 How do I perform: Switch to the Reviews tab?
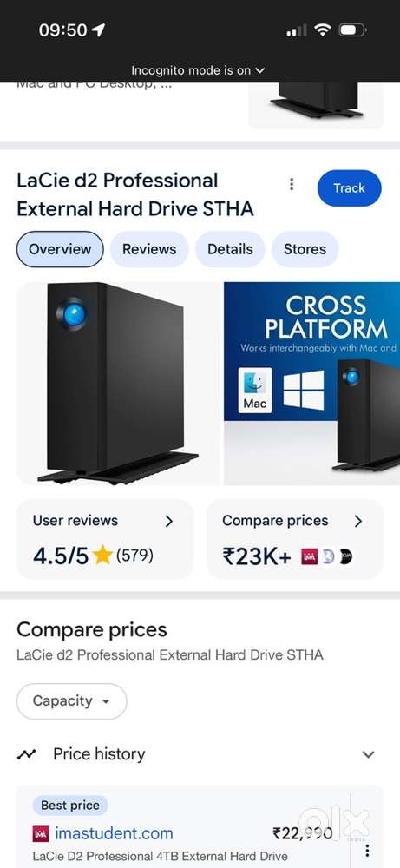[149, 249]
